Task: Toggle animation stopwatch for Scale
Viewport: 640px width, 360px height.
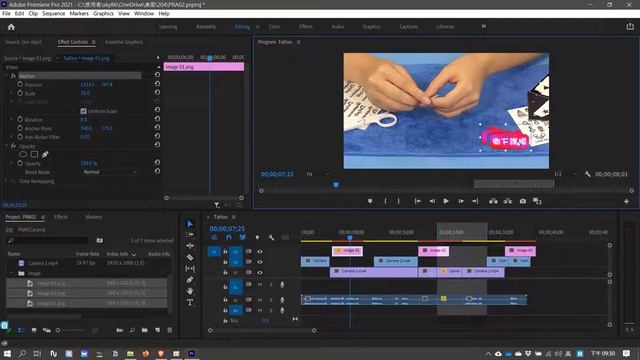Action: point(20,93)
